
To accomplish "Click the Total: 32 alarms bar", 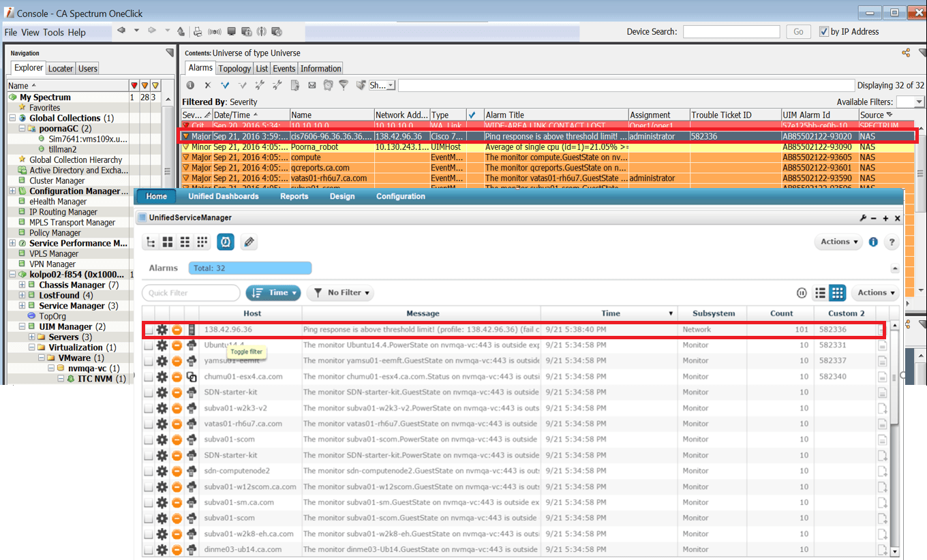I will click(250, 268).
